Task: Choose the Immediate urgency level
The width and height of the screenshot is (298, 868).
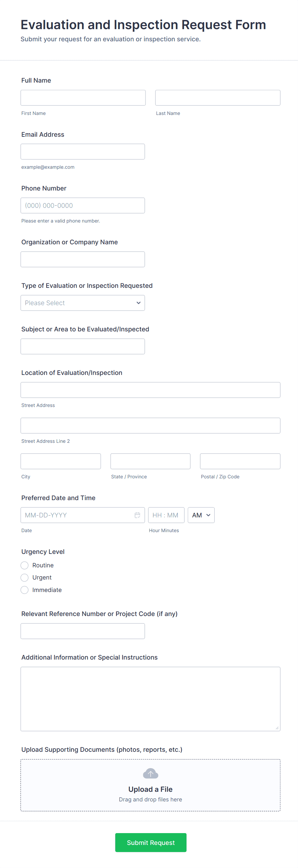Action: pos(25,590)
